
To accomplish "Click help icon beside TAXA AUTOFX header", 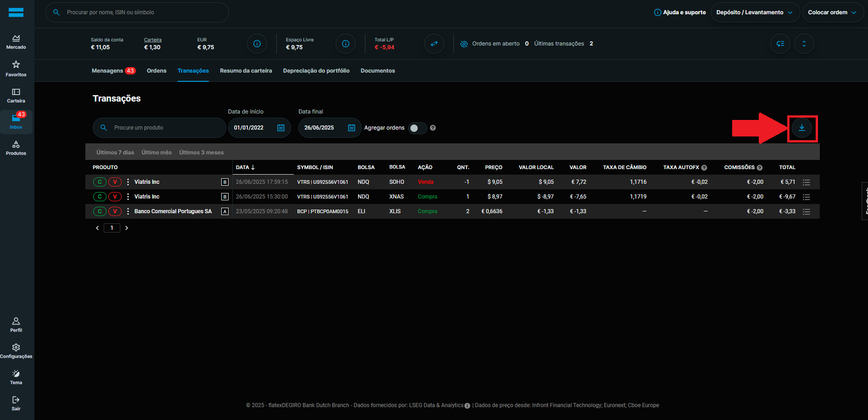I will tap(704, 168).
